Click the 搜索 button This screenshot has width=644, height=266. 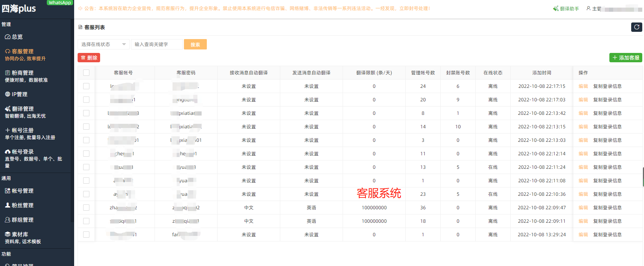pyautogui.click(x=195, y=44)
